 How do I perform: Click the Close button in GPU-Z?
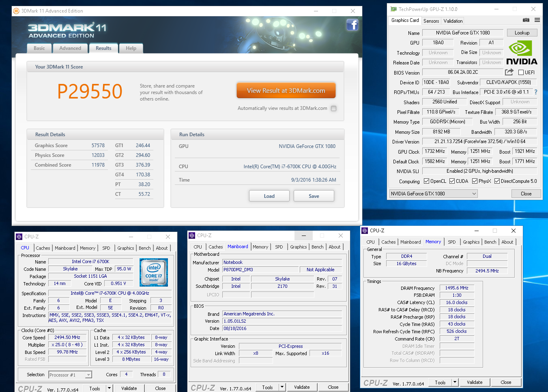point(526,194)
